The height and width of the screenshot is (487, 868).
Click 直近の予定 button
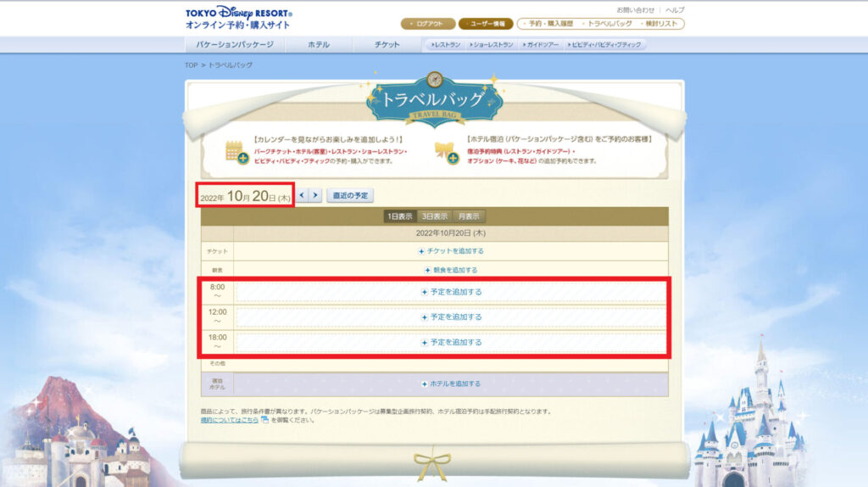point(350,196)
